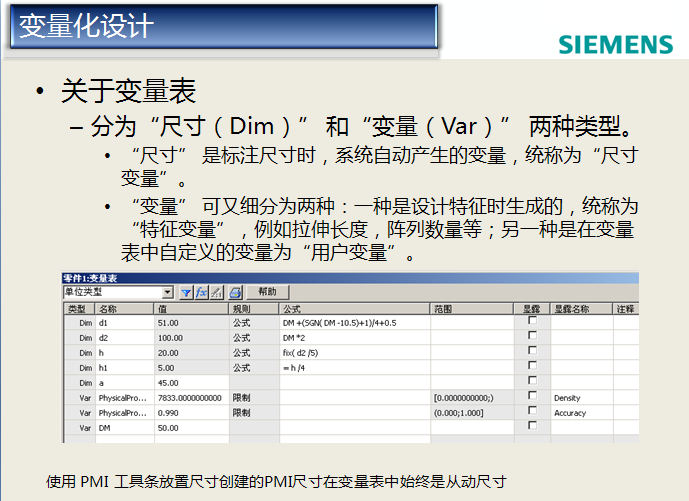Click formula DM+(SGN(DM-10.5)+1)/4+0.5
689x501 pixels.
355,323
